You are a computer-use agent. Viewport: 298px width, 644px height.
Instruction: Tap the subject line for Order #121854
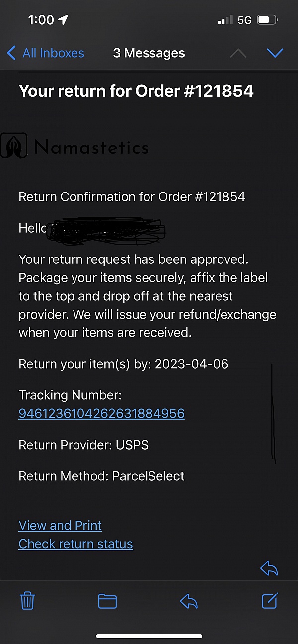(x=136, y=91)
